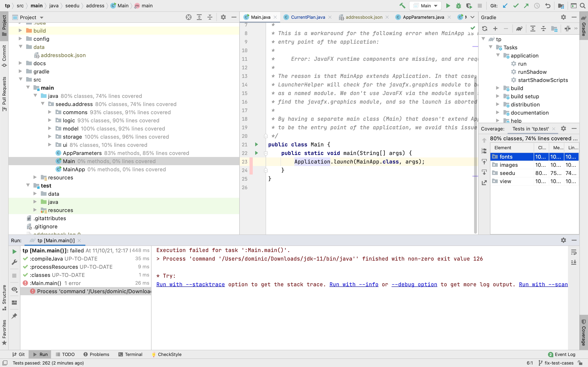This screenshot has height=367, width=588.
Task: Click the run gutter arrow beside class Main
Action: (x=256, y=144)
